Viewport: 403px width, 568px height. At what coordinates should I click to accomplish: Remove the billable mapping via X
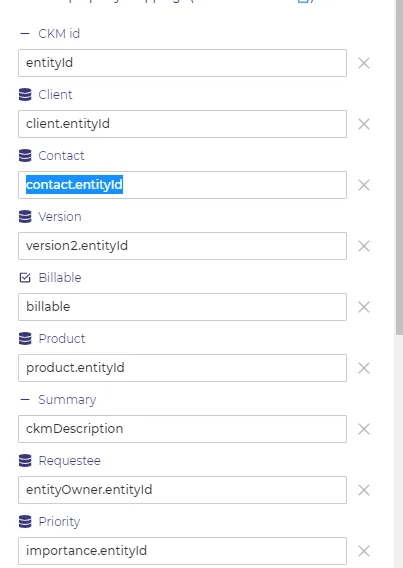click(364, 307)
